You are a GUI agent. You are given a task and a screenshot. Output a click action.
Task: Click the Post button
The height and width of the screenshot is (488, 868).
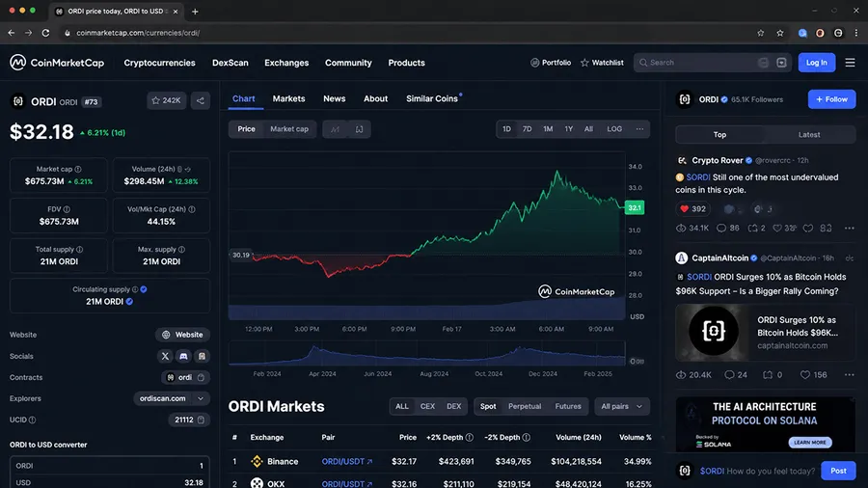pos(838,471)
